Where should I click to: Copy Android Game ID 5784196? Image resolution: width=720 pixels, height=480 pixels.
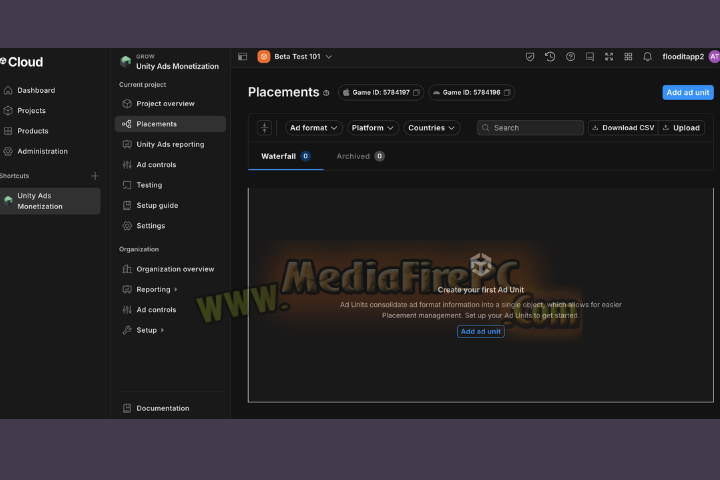[507, 93]
